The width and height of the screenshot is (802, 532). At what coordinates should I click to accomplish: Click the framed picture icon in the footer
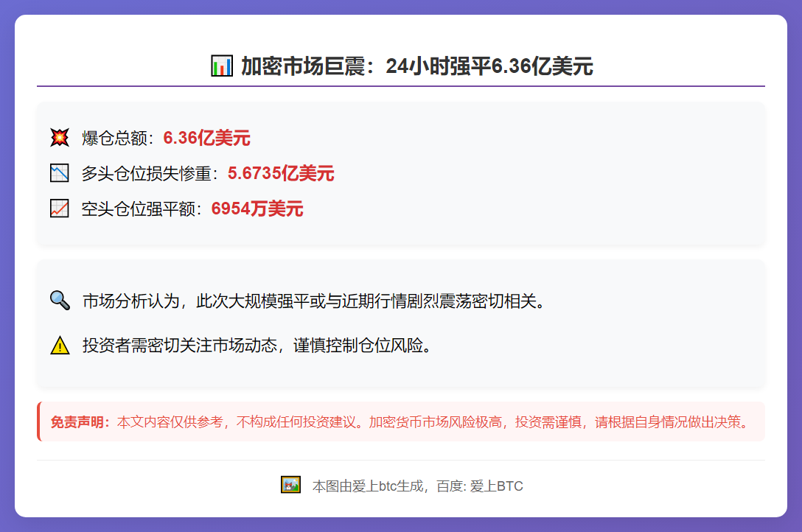click(x=290, y=485)
